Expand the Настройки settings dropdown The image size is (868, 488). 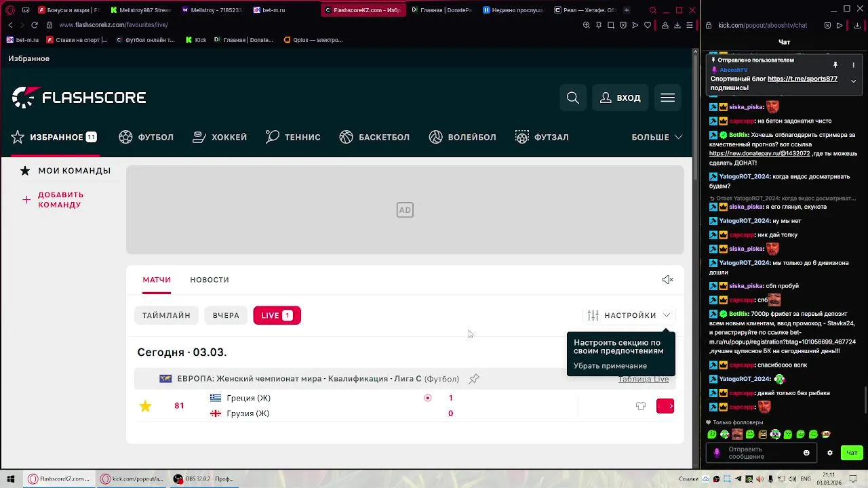[629, 315]
